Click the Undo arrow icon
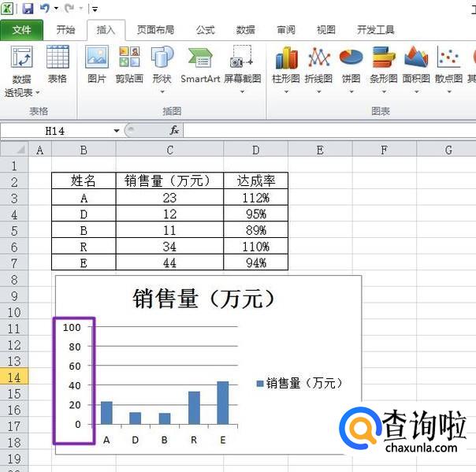 45,8
